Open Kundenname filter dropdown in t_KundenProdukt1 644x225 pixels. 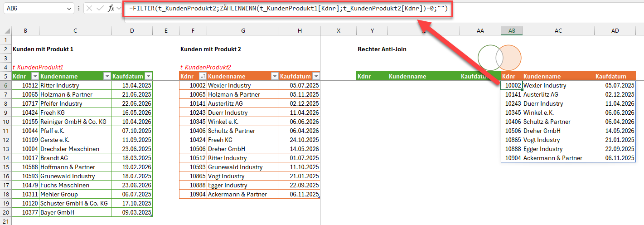click(x=107, y=76)
